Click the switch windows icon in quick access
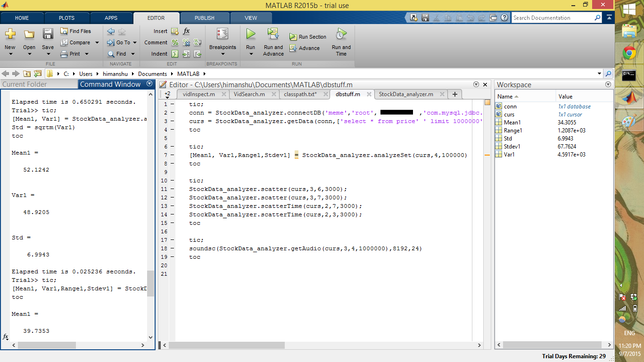This screenshot has width=644, height=362. pos(493,18)
